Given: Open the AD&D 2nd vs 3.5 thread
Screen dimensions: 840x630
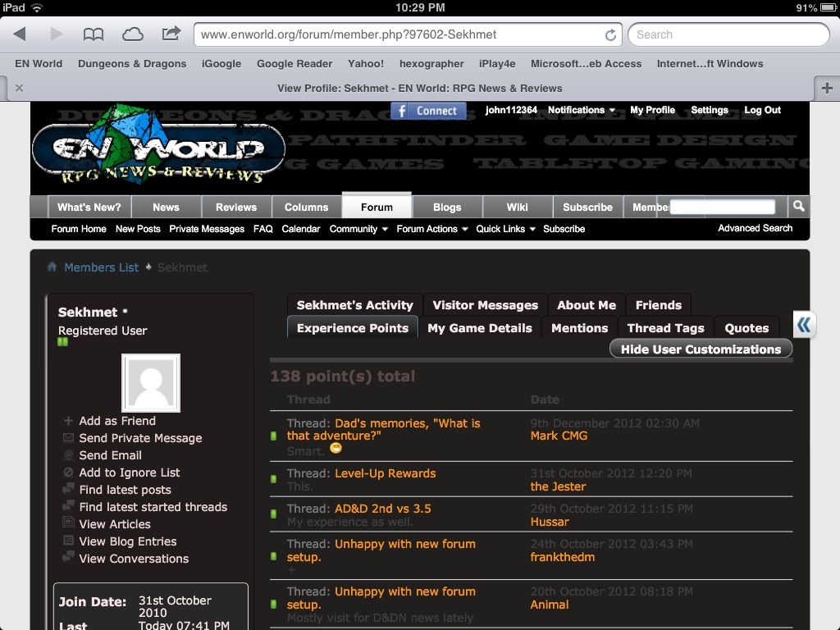Looking at the screenshot, I should coord(383,509).
